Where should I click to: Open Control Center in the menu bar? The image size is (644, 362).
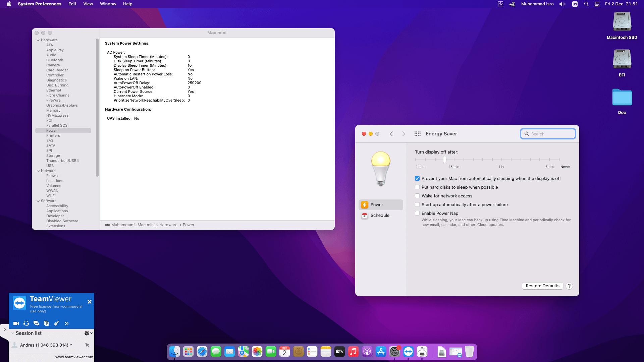(x=597, y=4)
